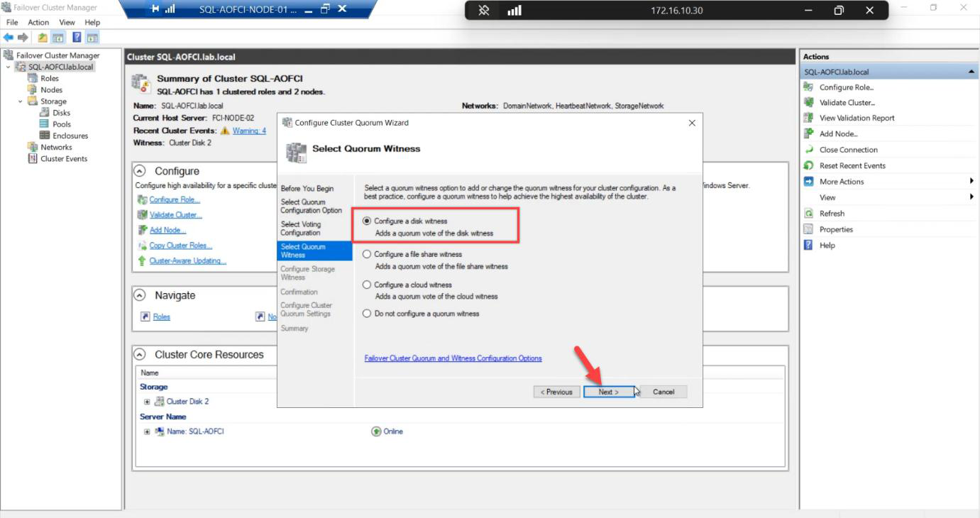
Task: Open the File menu
Action: point(12,23)
